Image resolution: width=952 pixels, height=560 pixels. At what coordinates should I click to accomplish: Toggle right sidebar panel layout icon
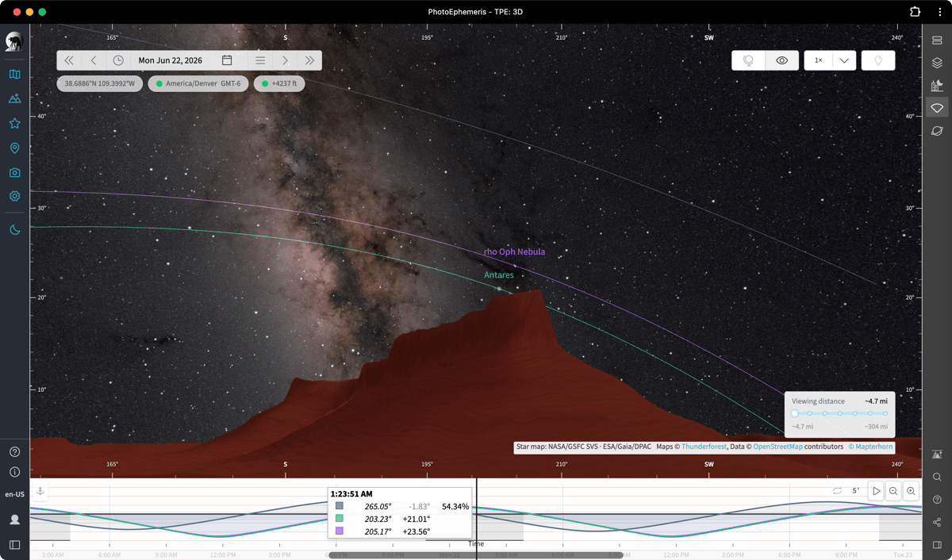click(937, 545)
